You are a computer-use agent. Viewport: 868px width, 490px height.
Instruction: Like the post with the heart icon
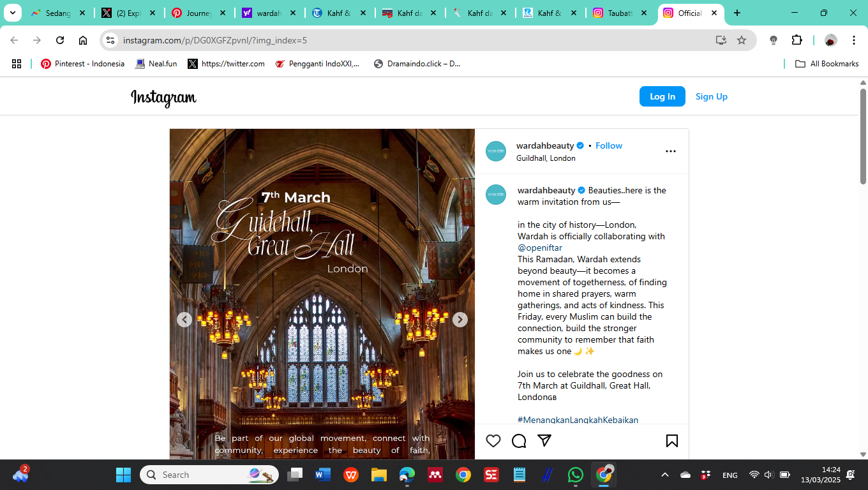[x=493, y=441]
